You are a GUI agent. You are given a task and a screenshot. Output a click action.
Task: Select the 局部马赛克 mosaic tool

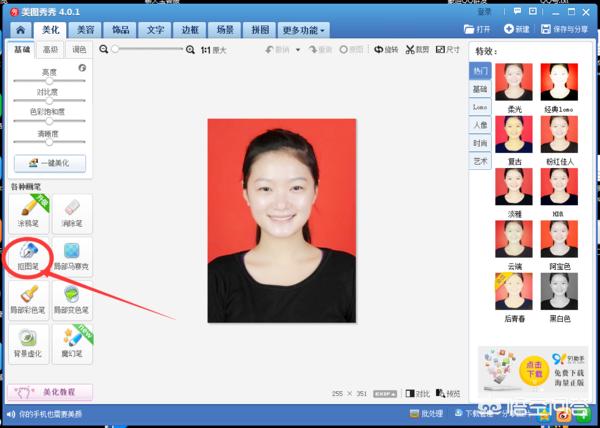(x=72, y=257)
